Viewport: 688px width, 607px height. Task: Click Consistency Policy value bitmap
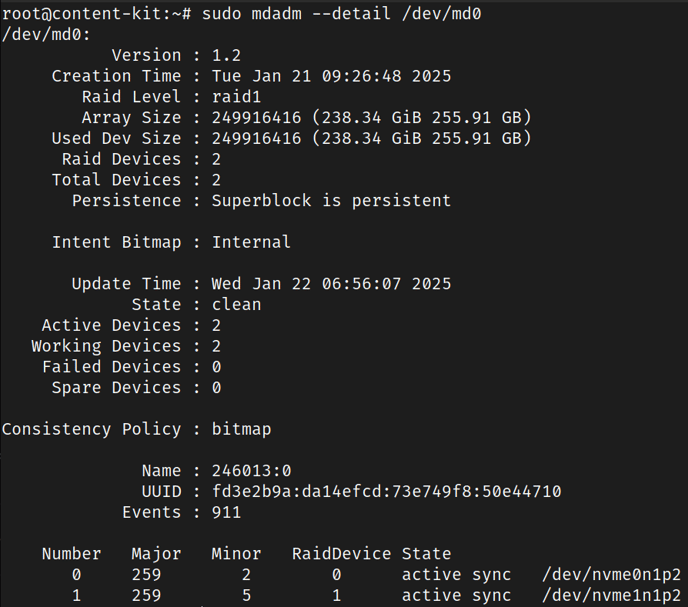point(241,429)
